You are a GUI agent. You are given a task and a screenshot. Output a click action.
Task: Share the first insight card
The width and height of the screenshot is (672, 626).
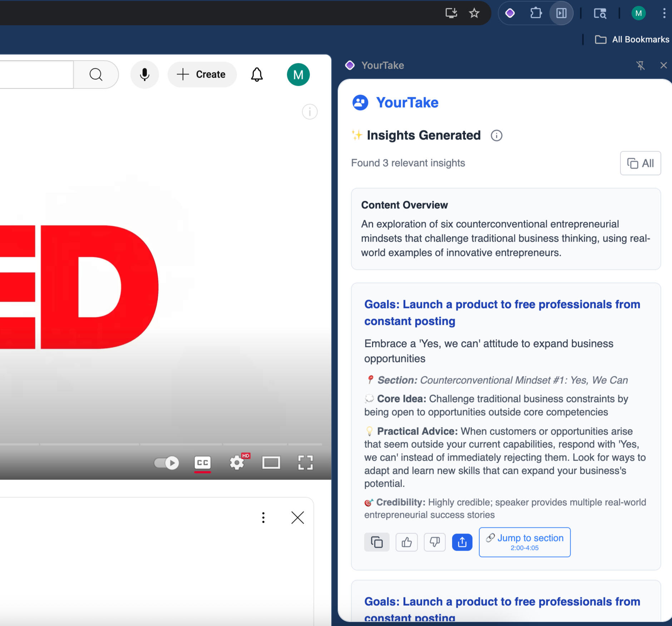click(462, 542)
